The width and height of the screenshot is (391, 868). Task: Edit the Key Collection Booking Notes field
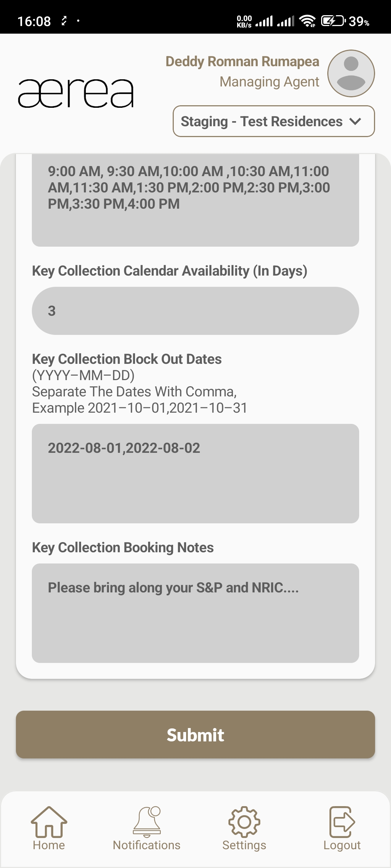pyautogui.click(x=195, y=613)
